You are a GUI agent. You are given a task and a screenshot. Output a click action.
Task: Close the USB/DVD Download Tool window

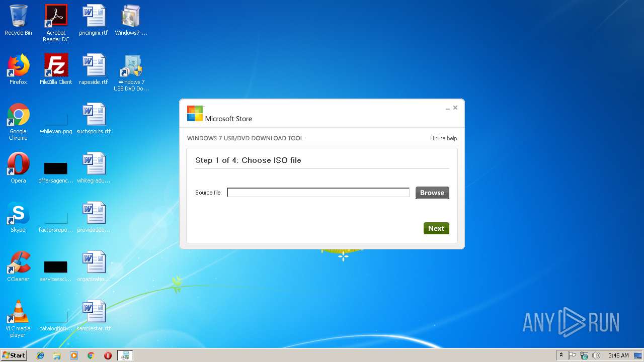pyautogui.click(x=455, y=108)
